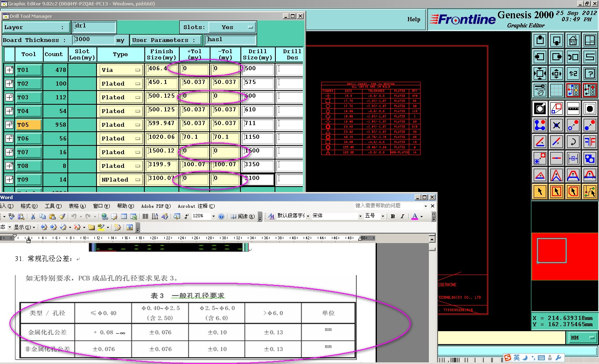Open the 表格(A) menu in Word
599x364 pixels.
77,206
